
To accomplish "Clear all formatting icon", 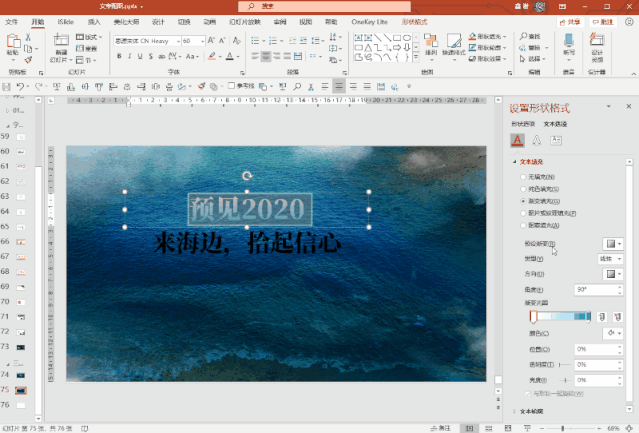I will tap(236, 40).
